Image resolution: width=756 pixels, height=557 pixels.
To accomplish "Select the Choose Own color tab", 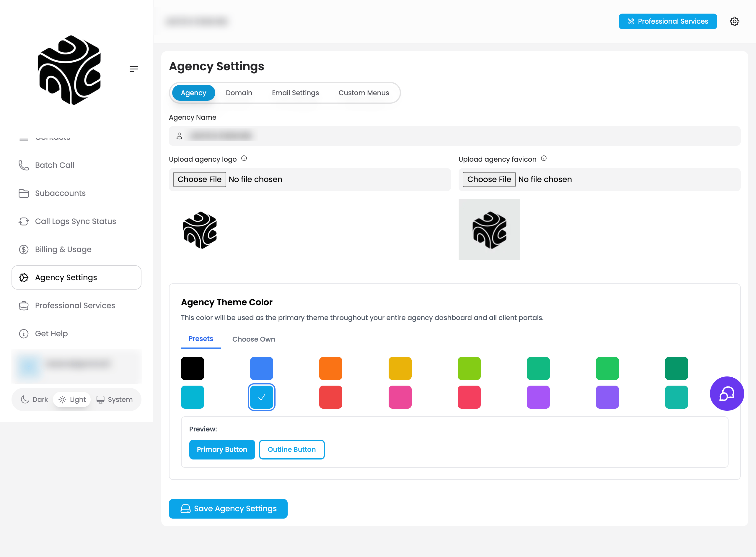I will tap(254, 339).
